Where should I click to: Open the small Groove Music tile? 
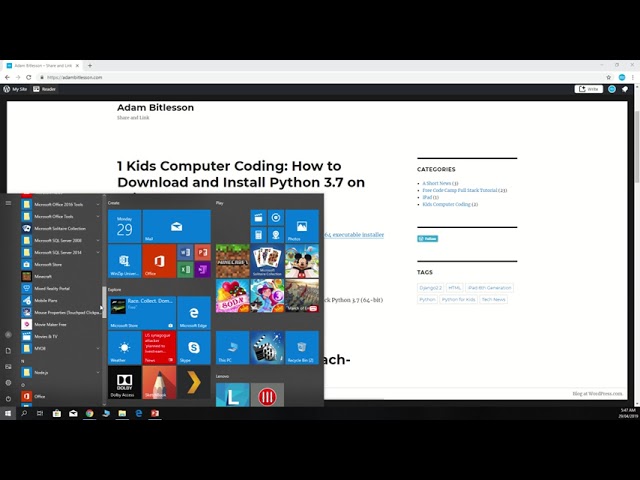[x=276, y=218]
